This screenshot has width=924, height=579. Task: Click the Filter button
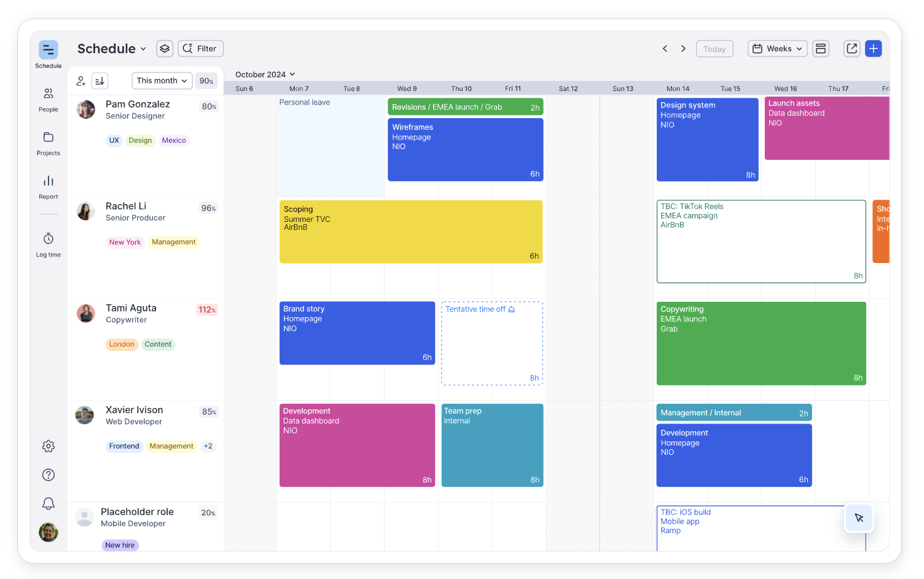tap(200, 49)
